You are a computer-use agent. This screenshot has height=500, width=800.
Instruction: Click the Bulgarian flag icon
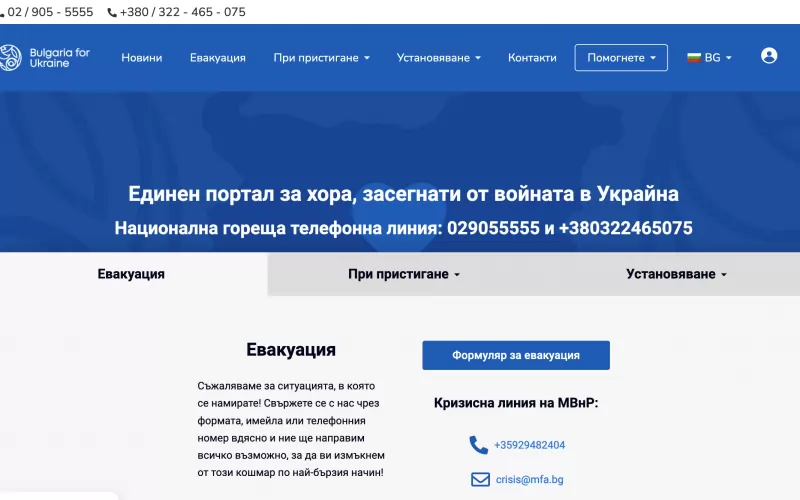pyautogui.click(x=693, y=58)
